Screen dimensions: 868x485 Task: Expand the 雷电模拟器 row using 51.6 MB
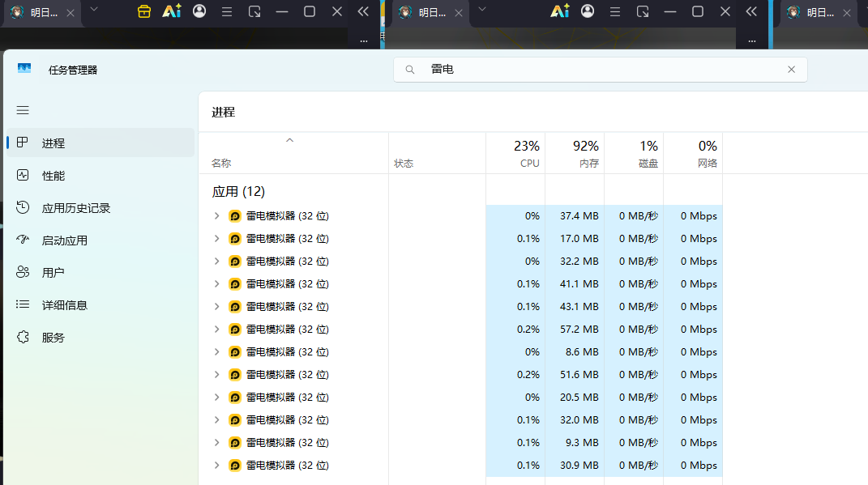click(x=217, y=374)
